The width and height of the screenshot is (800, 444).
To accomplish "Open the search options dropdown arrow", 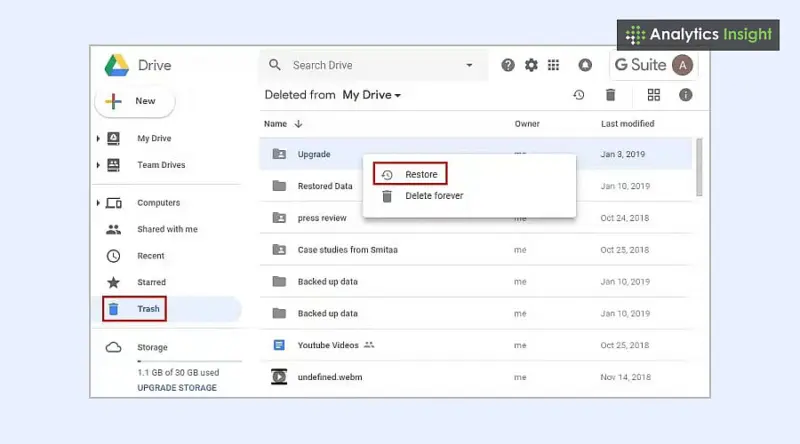I will (469, 65).
